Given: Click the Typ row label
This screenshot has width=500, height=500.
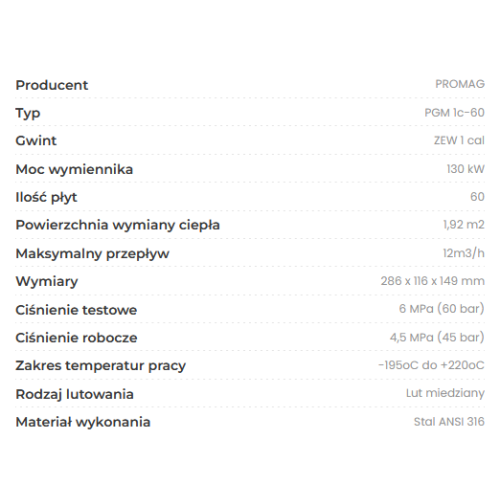Looking at the screenshot, I should [28, 114].
